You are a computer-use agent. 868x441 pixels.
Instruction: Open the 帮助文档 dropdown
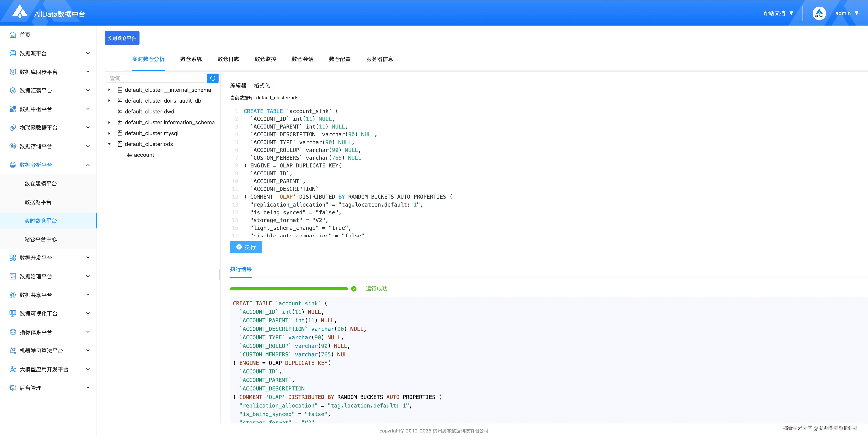point(778,14)
